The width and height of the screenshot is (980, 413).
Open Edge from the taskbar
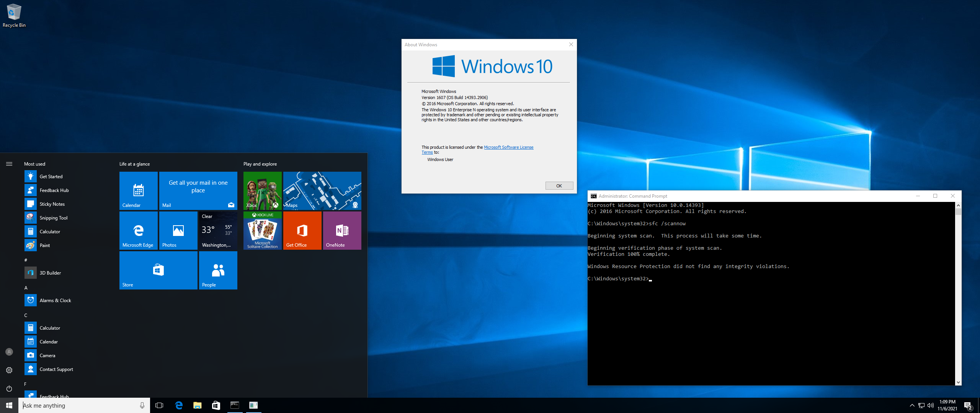[179, 405]
